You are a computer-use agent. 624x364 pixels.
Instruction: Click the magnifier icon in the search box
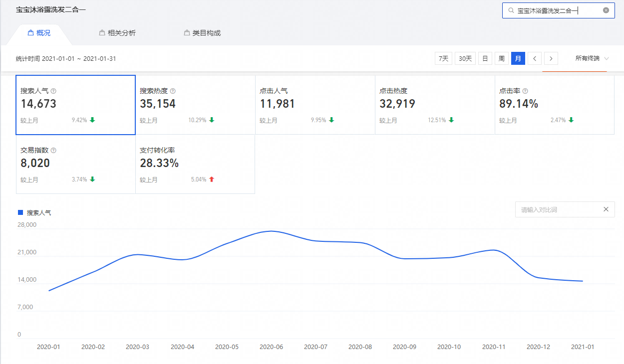511,10
